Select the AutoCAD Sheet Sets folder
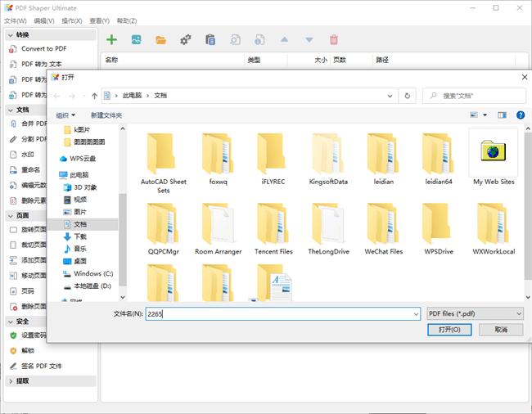Screen dimensions: 532x414 click(164, 163)
